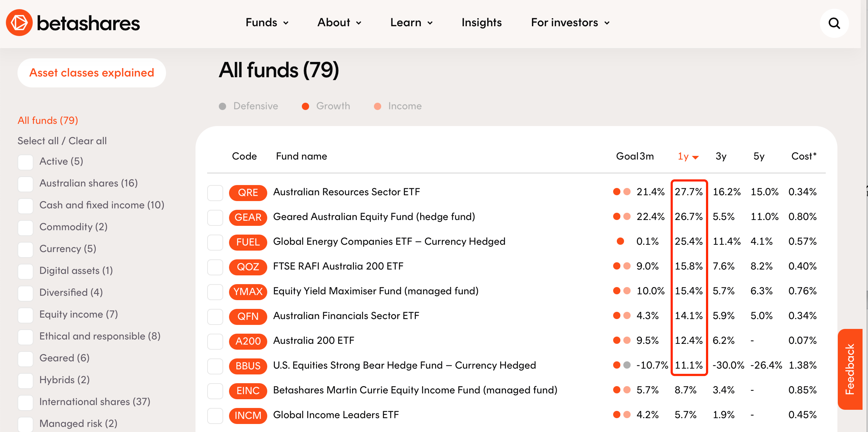Open search with the magnifier icon
Screen dimensions: 868x432
(x=834, y=23)
